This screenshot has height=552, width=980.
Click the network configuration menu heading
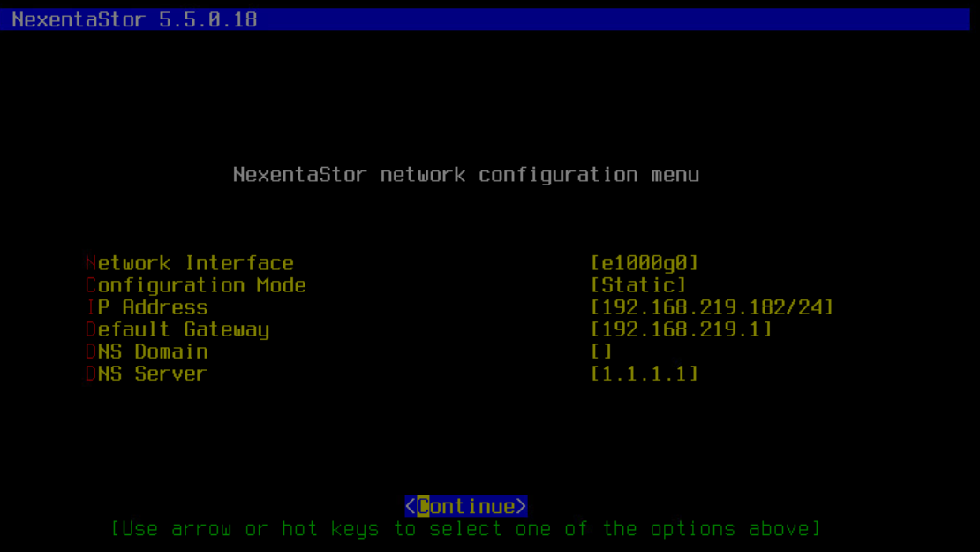pos(465,174)
